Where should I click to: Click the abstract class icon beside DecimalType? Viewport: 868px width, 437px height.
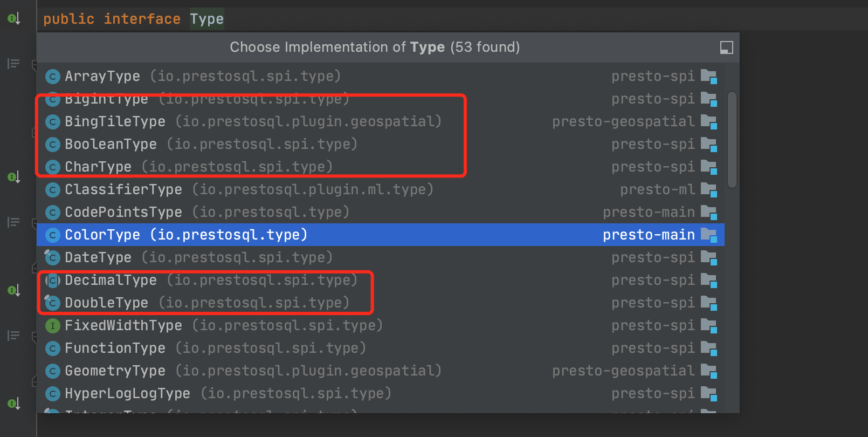[x=52, y=281]
